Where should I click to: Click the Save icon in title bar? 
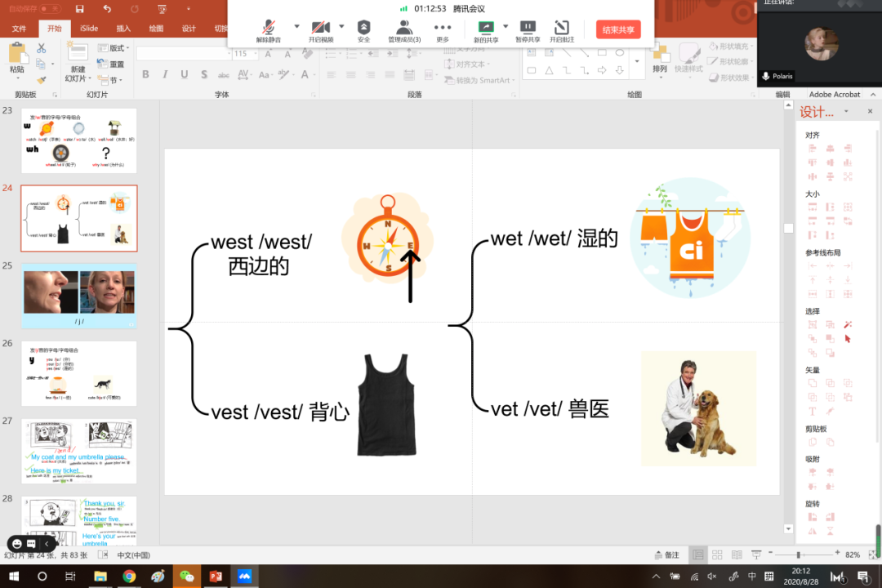pyautogui.click(x=79, y=9)
